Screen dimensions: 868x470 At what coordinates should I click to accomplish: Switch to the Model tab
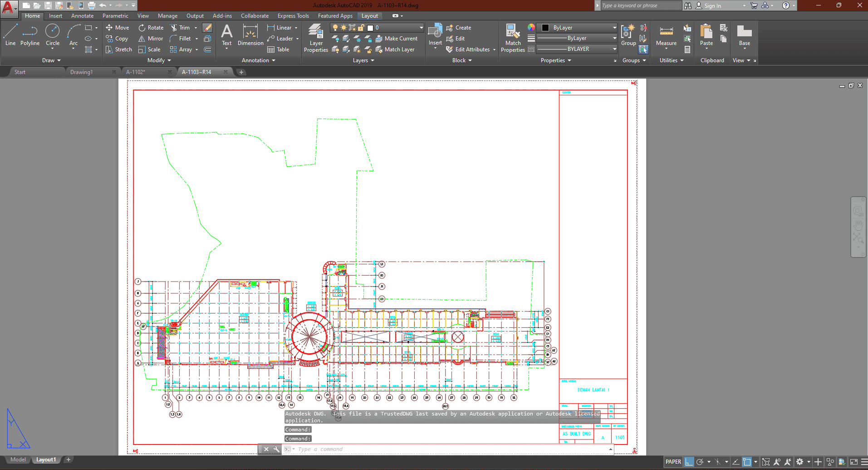click(x=18, y=460)
